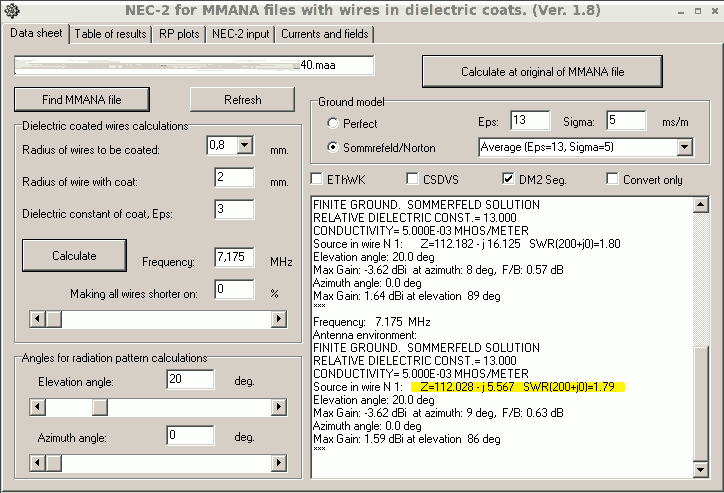
Task: Click the wire shortening slider thumb
Action: click(54, 319)
